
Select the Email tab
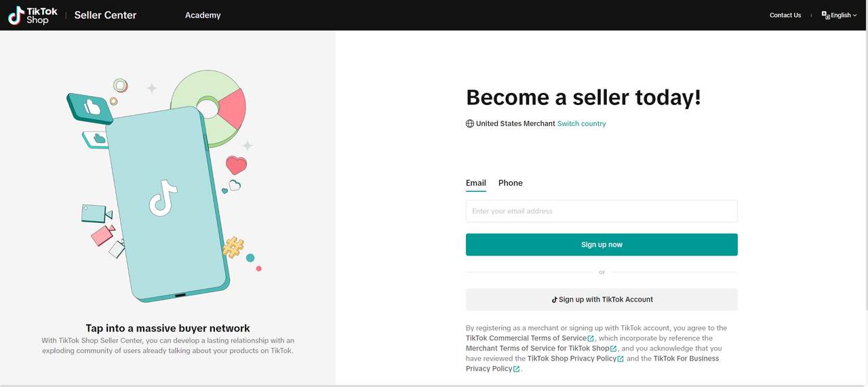point(475,183)
